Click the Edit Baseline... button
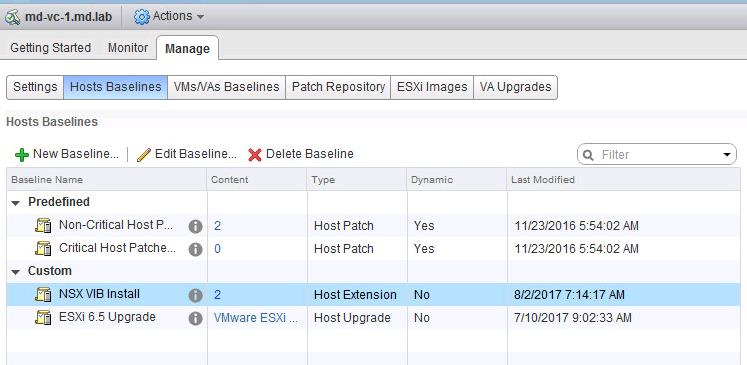Image resolution: width=747 pixels, height=365 pixels. pos(187,154)
